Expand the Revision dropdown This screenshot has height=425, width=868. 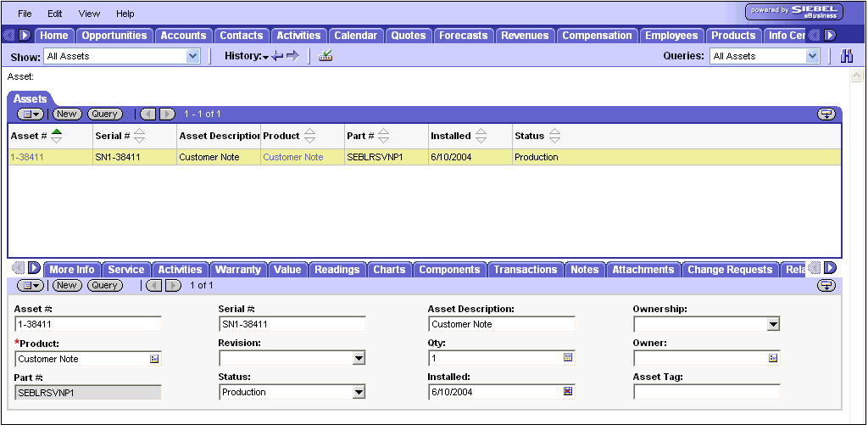point(359,359)
